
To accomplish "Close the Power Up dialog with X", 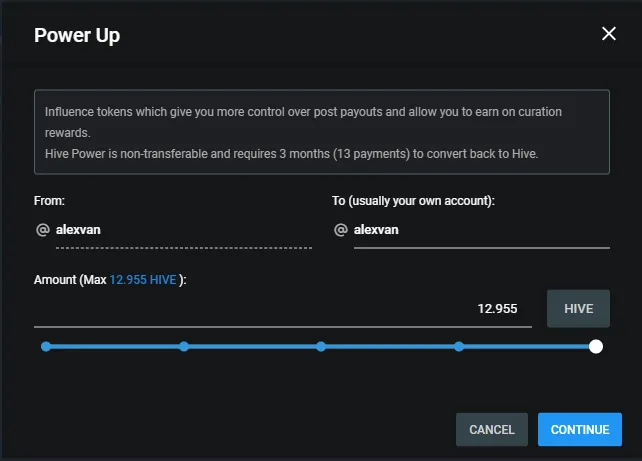I will [609, 34].
